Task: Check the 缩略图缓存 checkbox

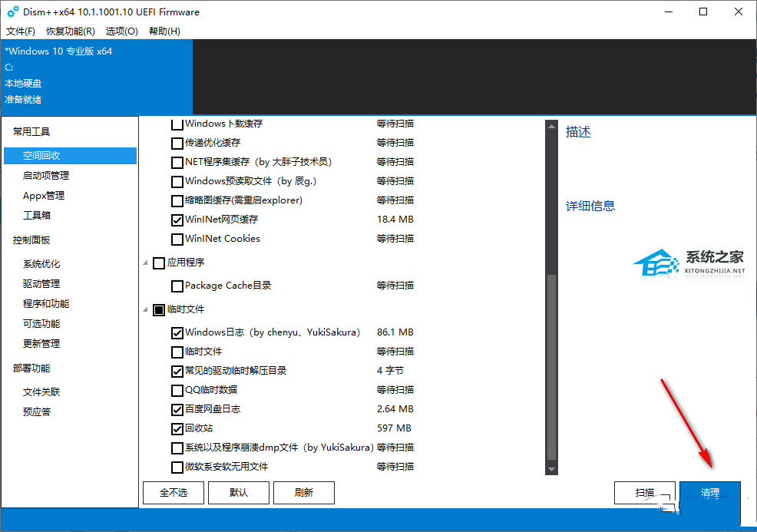Action: (x=177, y=201)
